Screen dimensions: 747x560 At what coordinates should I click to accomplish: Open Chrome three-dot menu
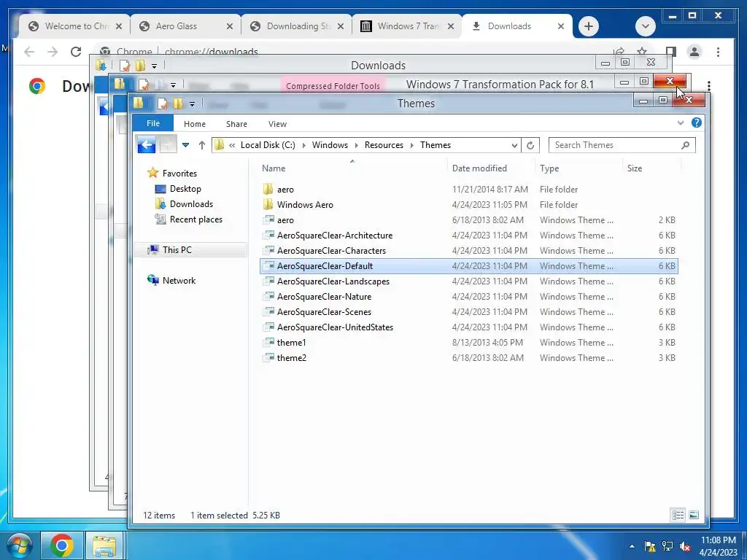(x=718, y=52)
